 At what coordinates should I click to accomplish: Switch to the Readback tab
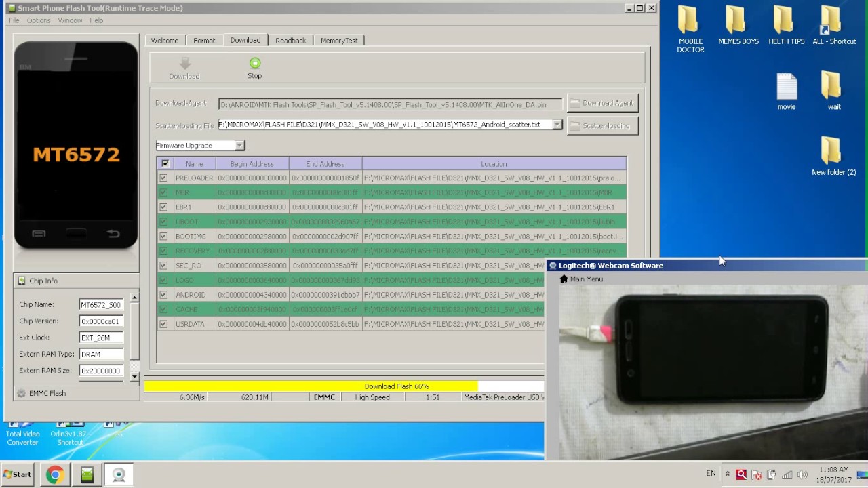coord(291,41)
